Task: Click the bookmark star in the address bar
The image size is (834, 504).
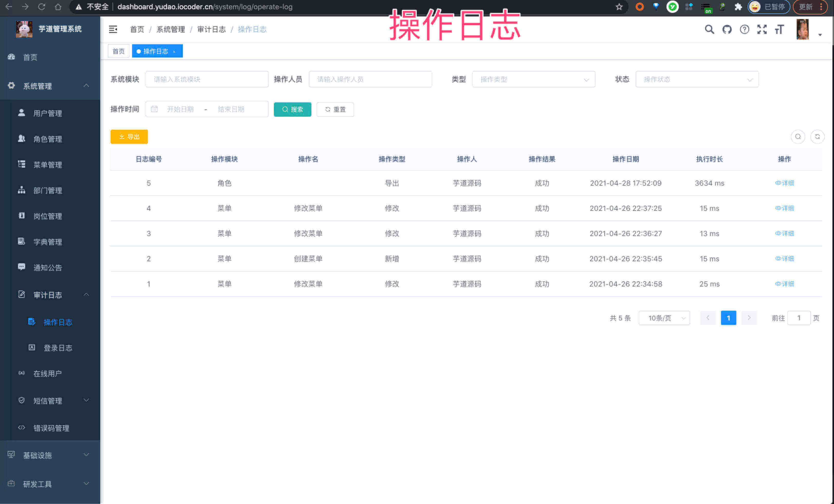Action: point(619,6)
